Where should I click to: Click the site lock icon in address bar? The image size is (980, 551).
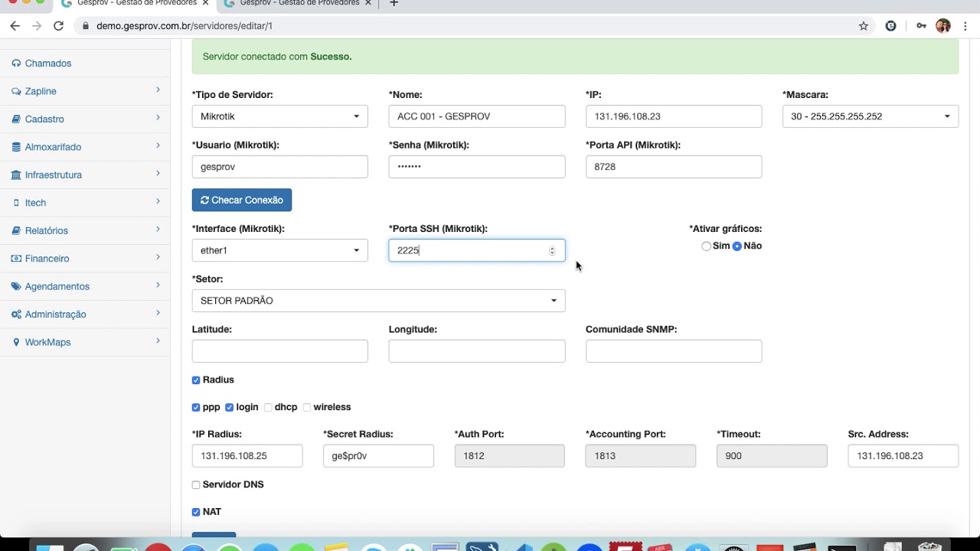tap(85, 26)
